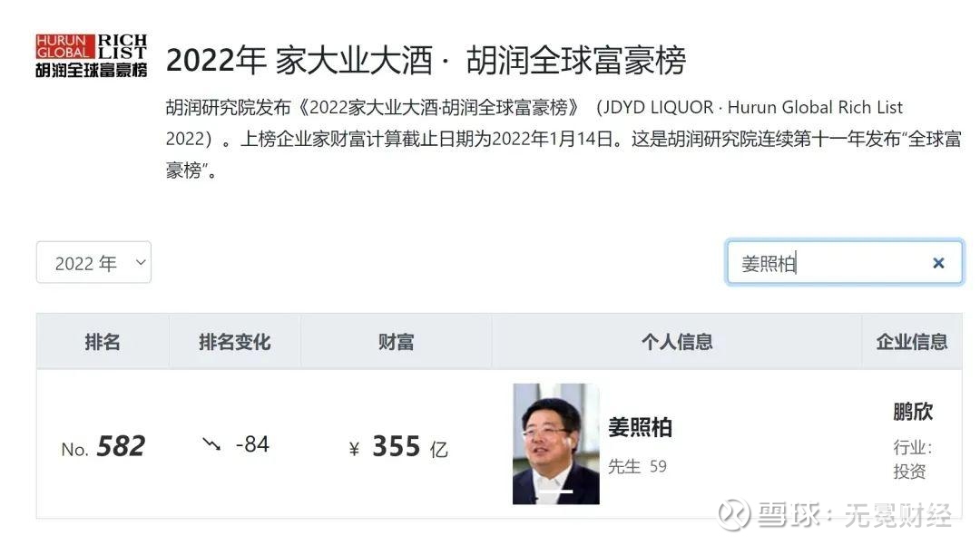The width and height of the screenshot is (980, 545).
Task: Click the 排名 column header
Action: [x=103, y=342]
